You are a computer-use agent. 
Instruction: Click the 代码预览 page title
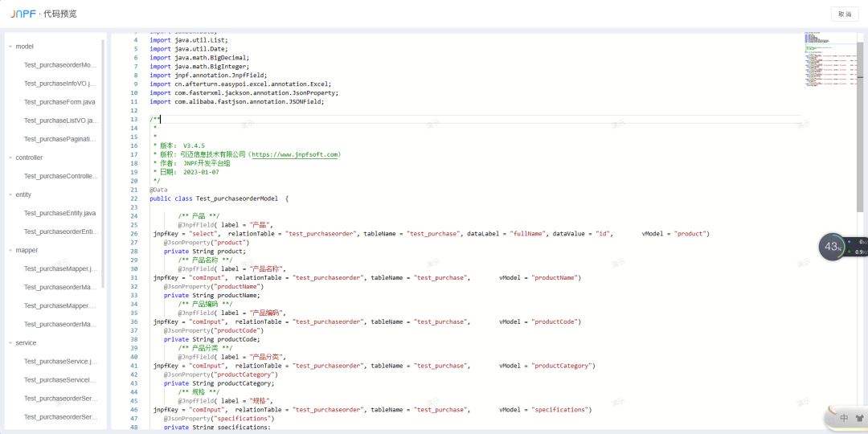[x=60, y=14]
